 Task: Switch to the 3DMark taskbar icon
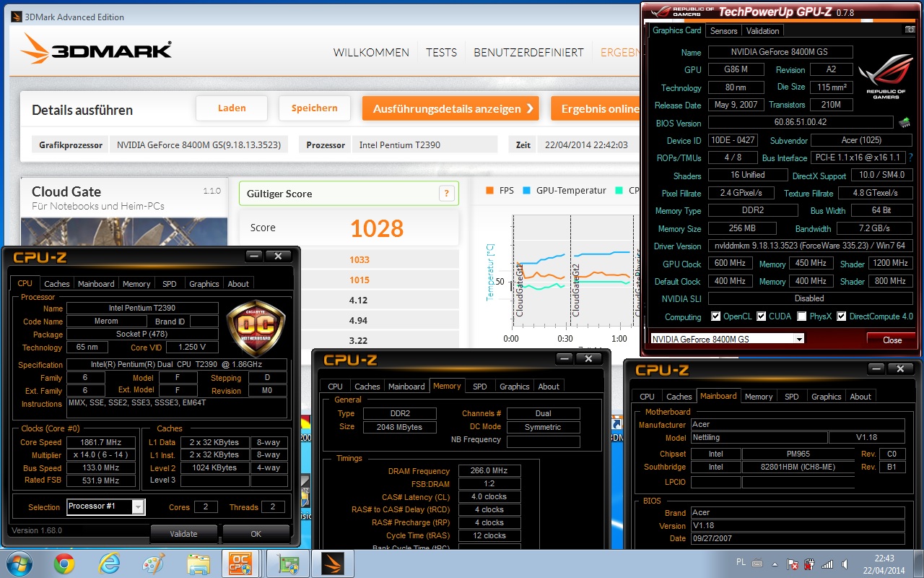click(x=333, y=564)
